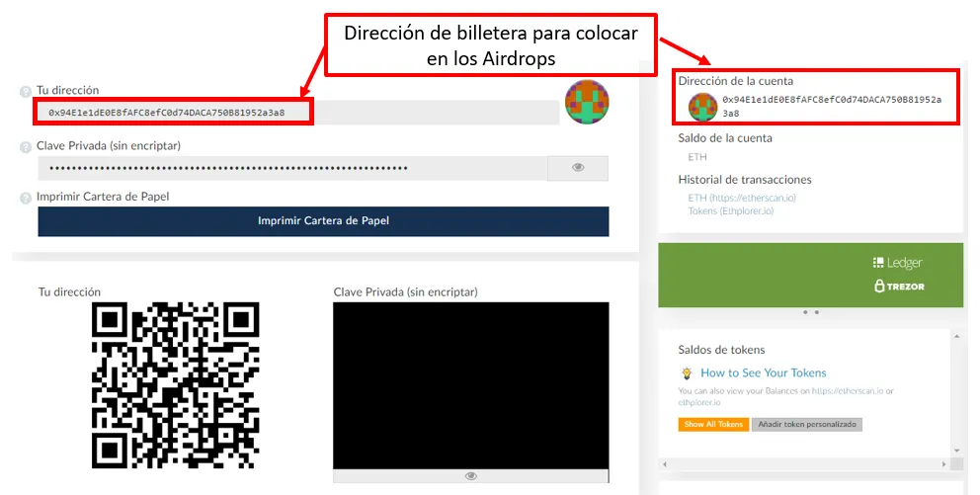Select the second carousel dot below the banner

tap(817, 312)
